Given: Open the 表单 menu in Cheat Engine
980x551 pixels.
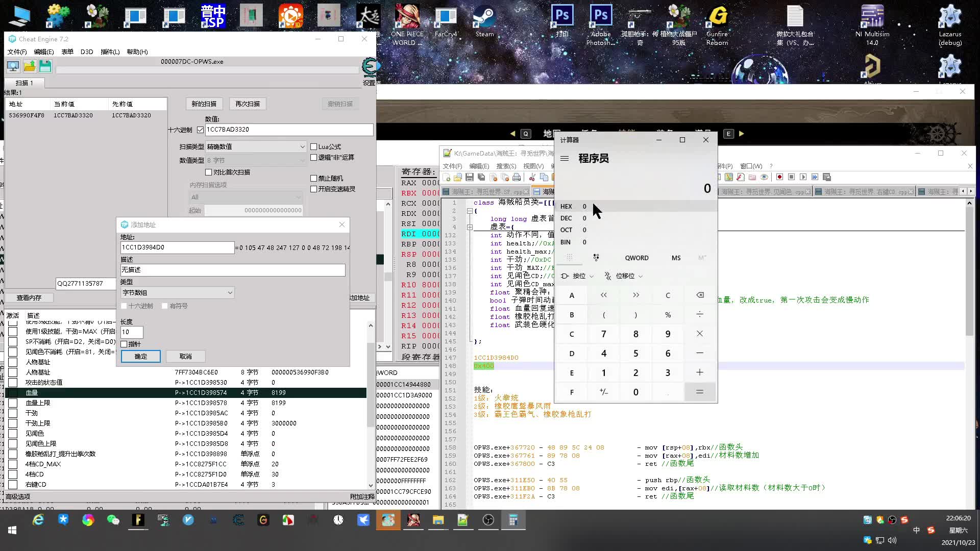Looking at the screenshot, I should pos(67,52).
